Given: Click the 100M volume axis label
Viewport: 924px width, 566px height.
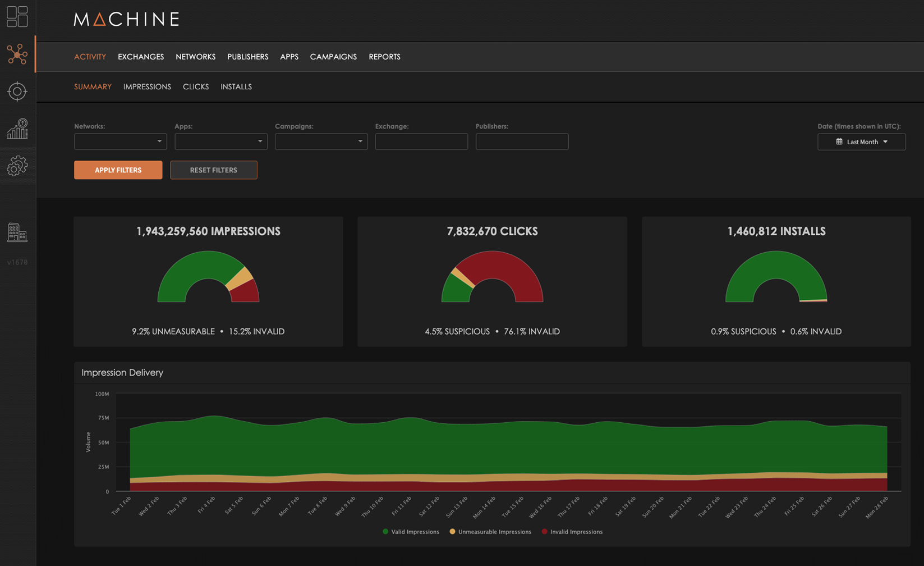Looking at the screenshot, I should pos(102,394).
